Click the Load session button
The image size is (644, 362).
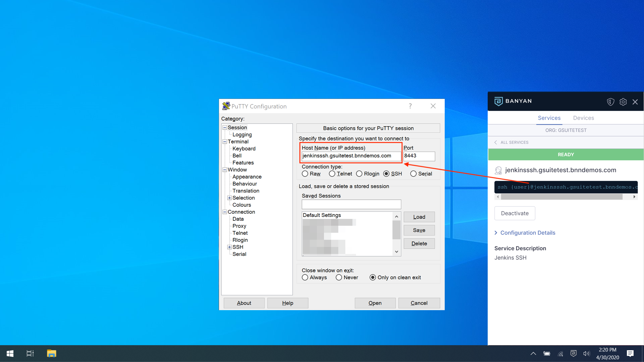(x=419, y=217)
